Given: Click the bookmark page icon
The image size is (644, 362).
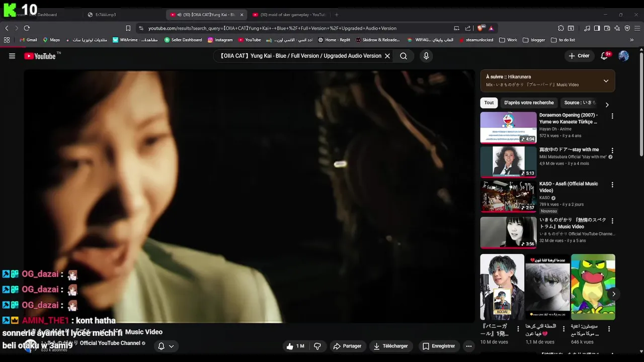Looking at the screenshot, I should [128, 28].
